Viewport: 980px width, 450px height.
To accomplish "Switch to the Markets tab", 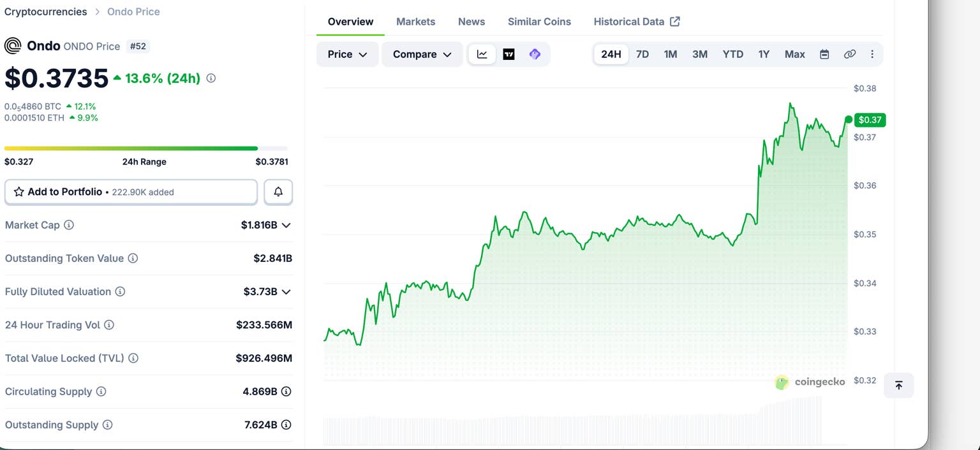I will point(415,22).
